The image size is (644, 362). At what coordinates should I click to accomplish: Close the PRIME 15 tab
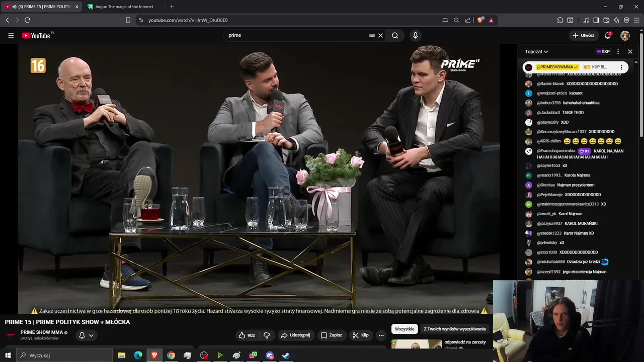tap(77, 7)
